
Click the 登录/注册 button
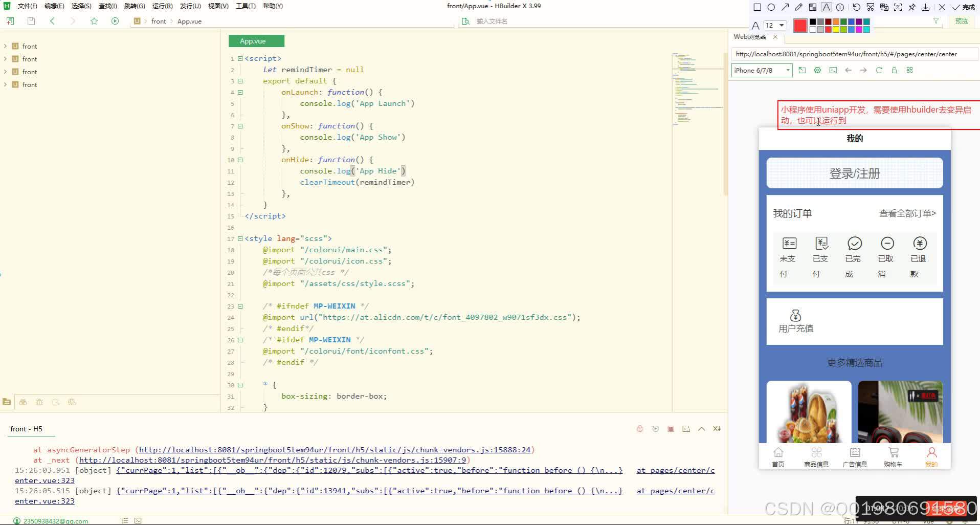pyautogui.click(x=854, y=173)
